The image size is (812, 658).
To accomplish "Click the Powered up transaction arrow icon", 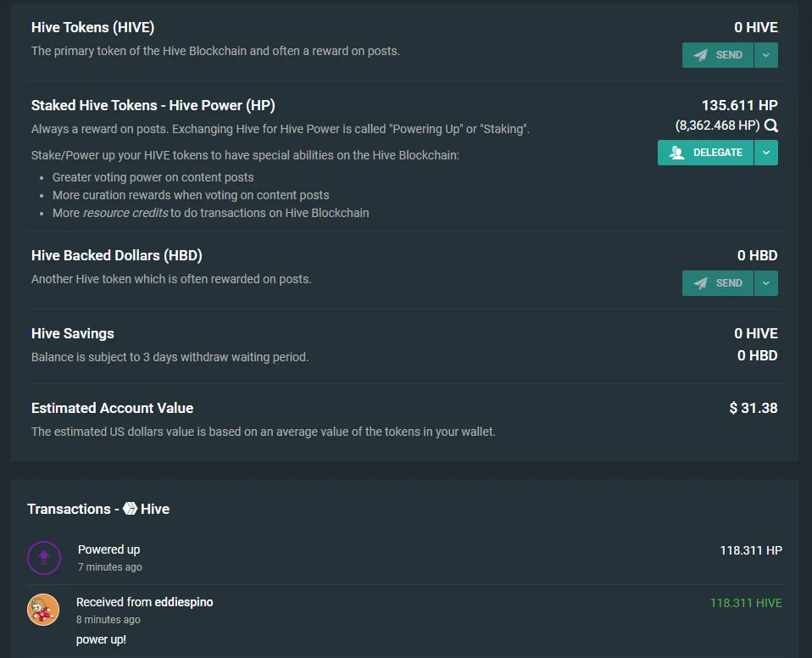I will 44,557.
